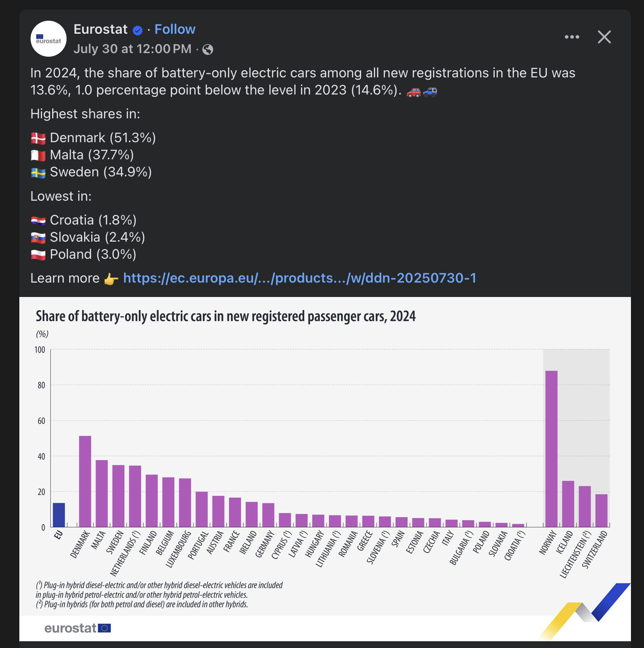Click the Malta flag emoji
644x648 pixels.
click(38, 155)
